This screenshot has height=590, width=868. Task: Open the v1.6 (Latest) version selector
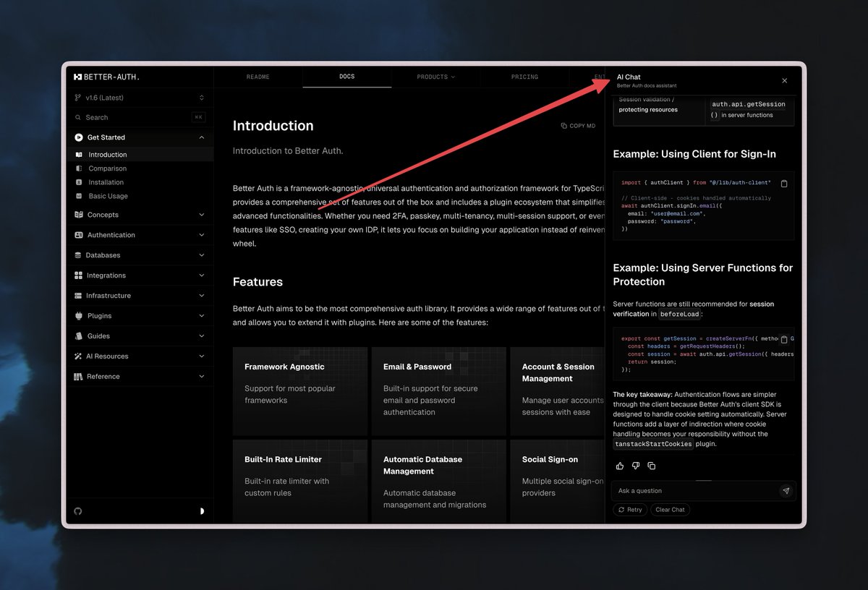tap(140, 98)
